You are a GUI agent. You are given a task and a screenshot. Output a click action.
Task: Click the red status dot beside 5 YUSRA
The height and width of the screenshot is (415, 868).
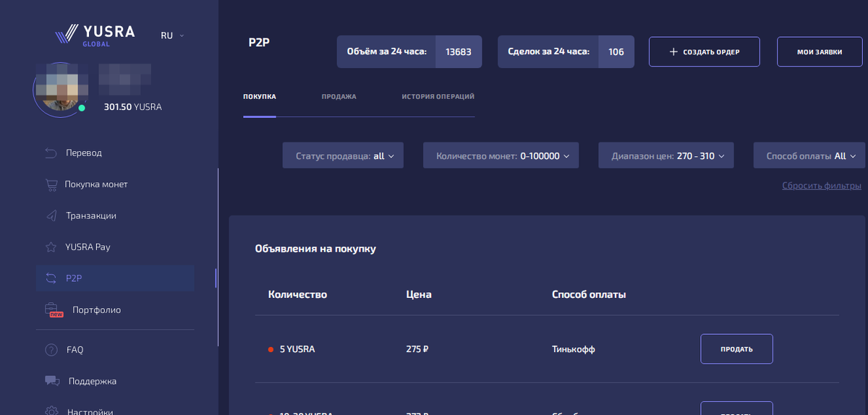(x=271, y=350)
